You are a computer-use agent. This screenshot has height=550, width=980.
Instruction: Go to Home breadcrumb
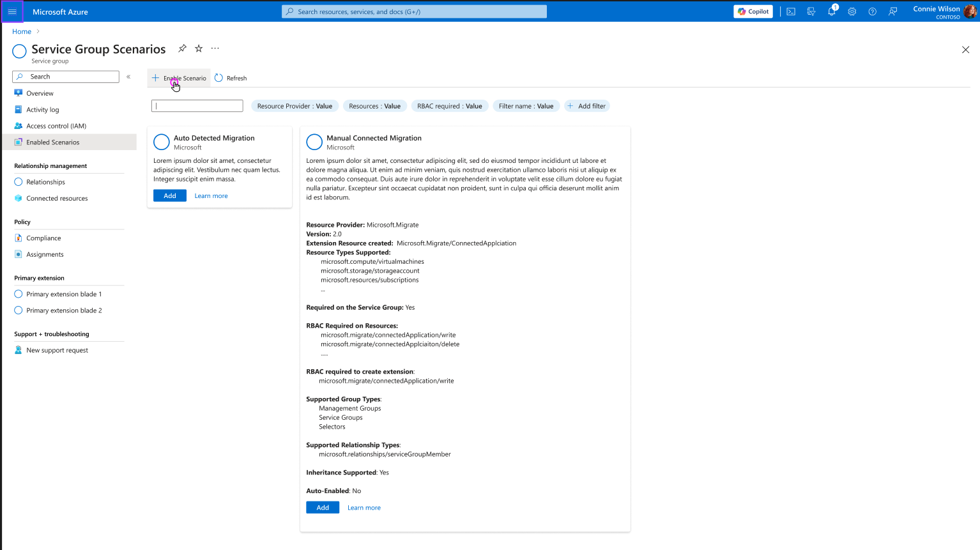[22, 31]
